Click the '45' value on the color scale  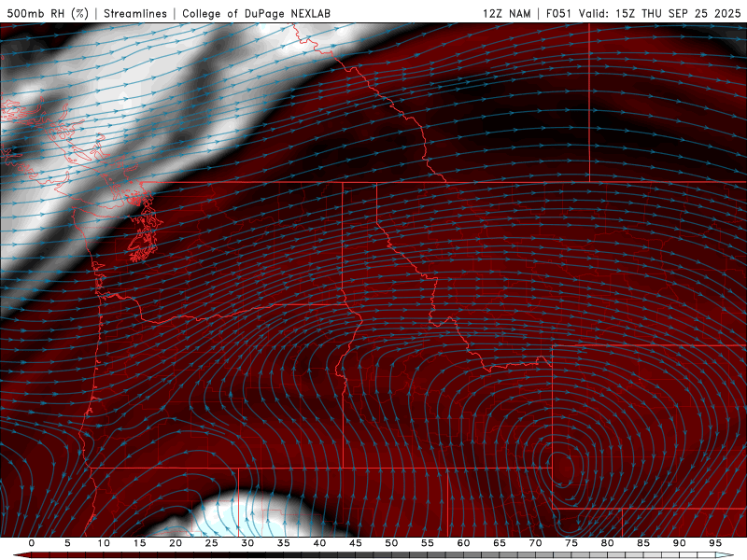355,543
